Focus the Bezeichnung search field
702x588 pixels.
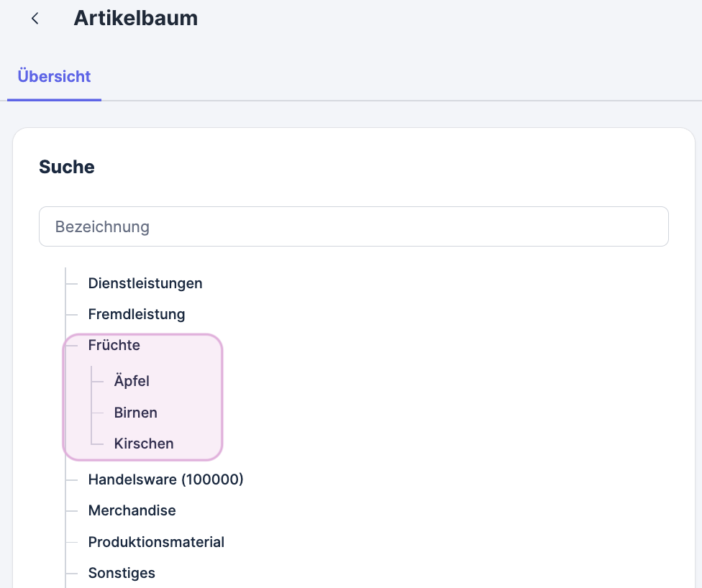(353, 226)
